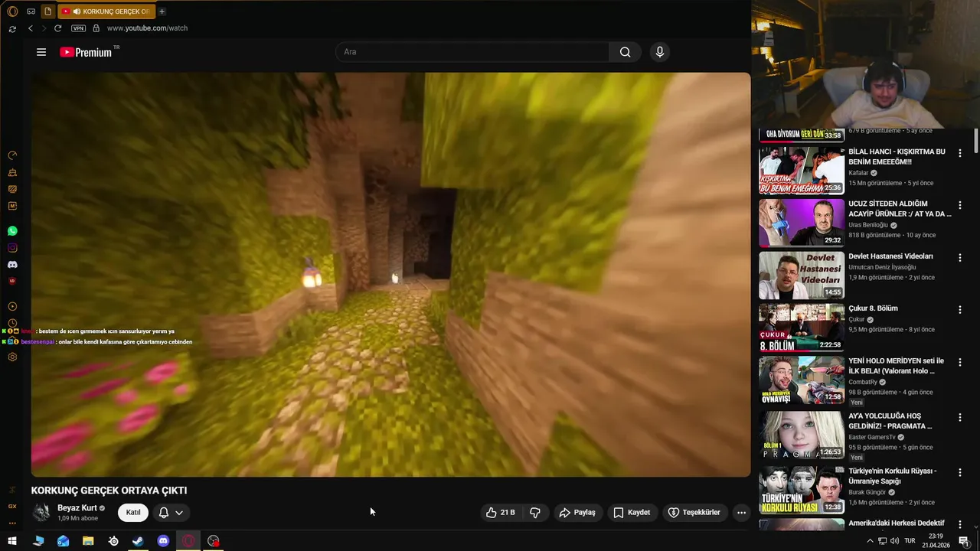Image resolution: width=980 pixels, height=551 pixels.
Task: Open Discord from the taskbar
Action: click(x=163, y=541)
